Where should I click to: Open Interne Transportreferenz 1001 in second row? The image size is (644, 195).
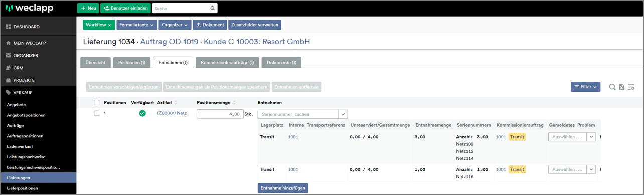point(293,170)
